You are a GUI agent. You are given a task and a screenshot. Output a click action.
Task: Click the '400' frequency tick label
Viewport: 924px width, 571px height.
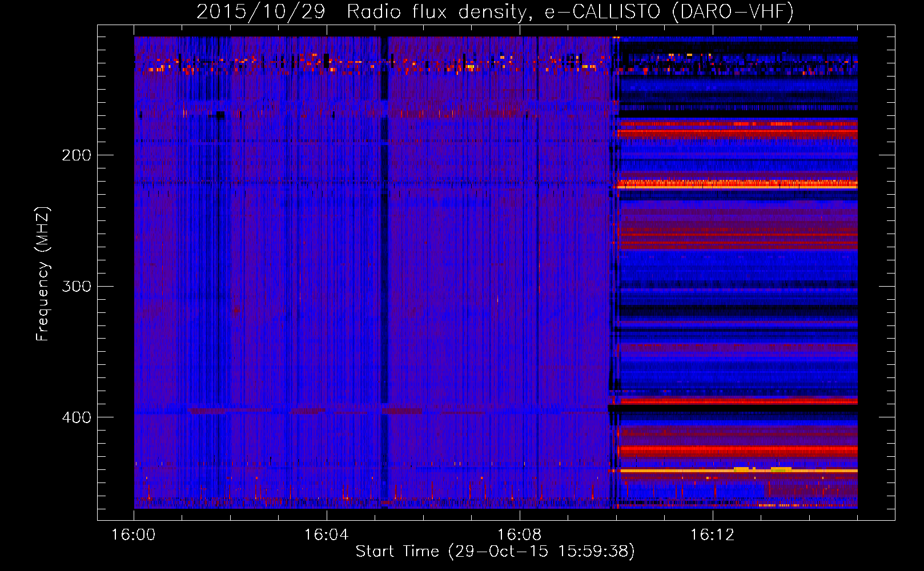77,417
